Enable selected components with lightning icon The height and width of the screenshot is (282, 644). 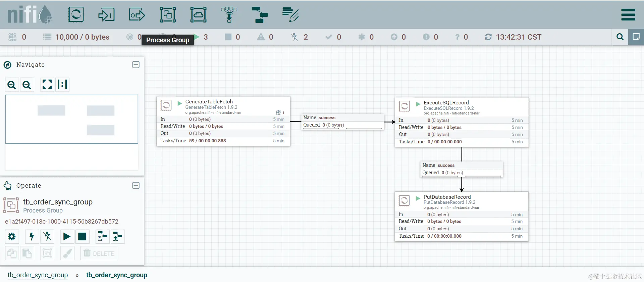[x=32, y=237]
